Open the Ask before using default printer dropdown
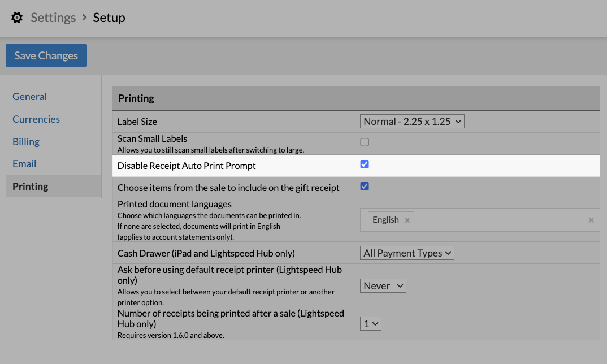The height and width of the screenshot is (364, 607). [383, 286]
